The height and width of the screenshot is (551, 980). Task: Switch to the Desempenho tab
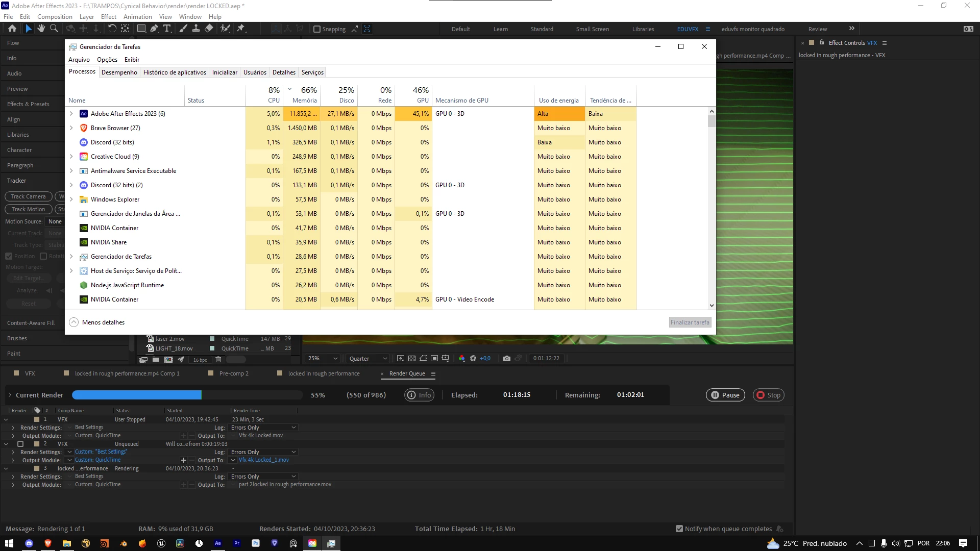[x=119, y=72]
